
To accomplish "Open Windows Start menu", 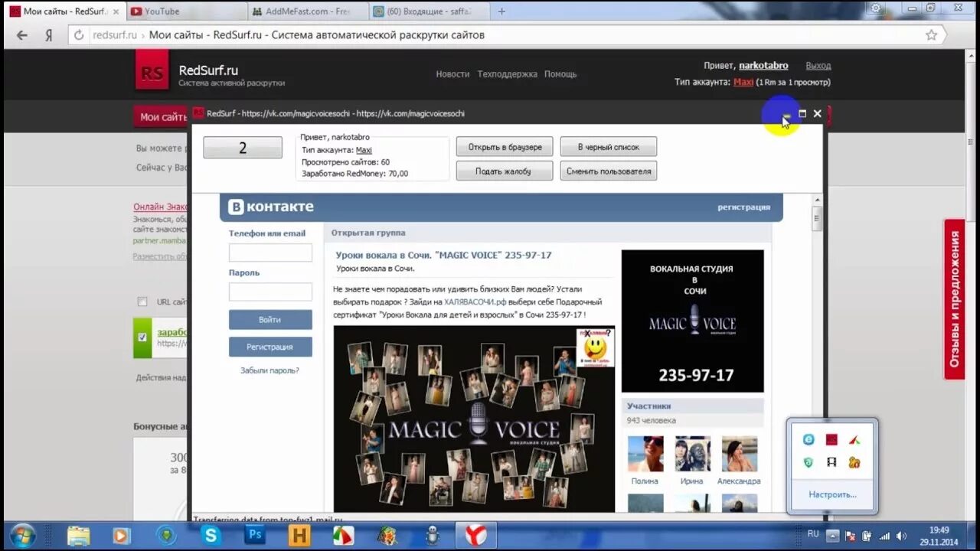I will click(x=22, y=534).
